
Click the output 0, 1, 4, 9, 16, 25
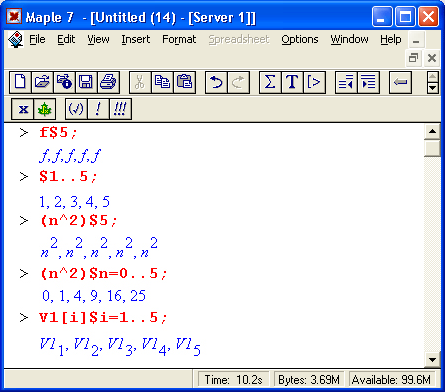point(94,296)
